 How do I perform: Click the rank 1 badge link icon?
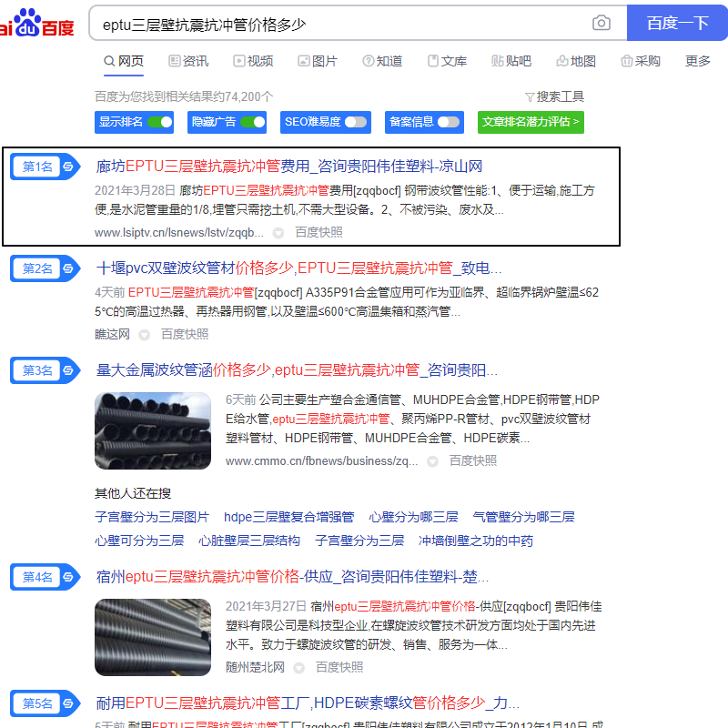pyautogui.click(x=68, y=167)
